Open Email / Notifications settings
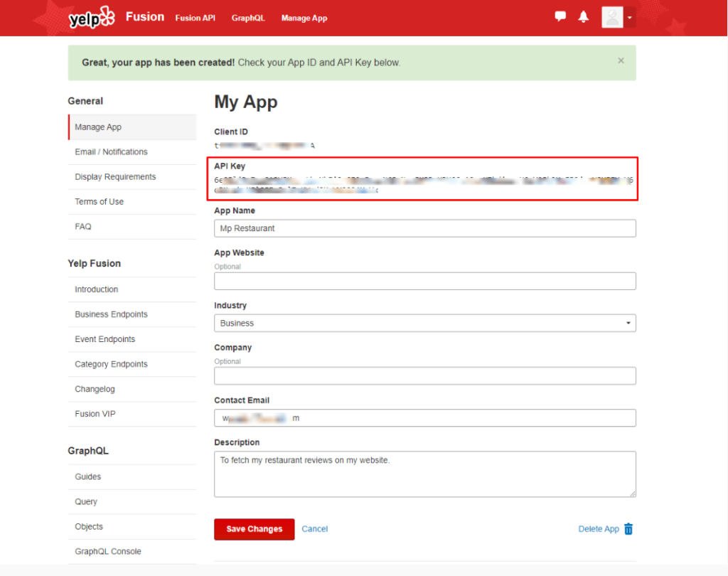The height and width of the screenshot is (576, 728). [x=132, y=152]
